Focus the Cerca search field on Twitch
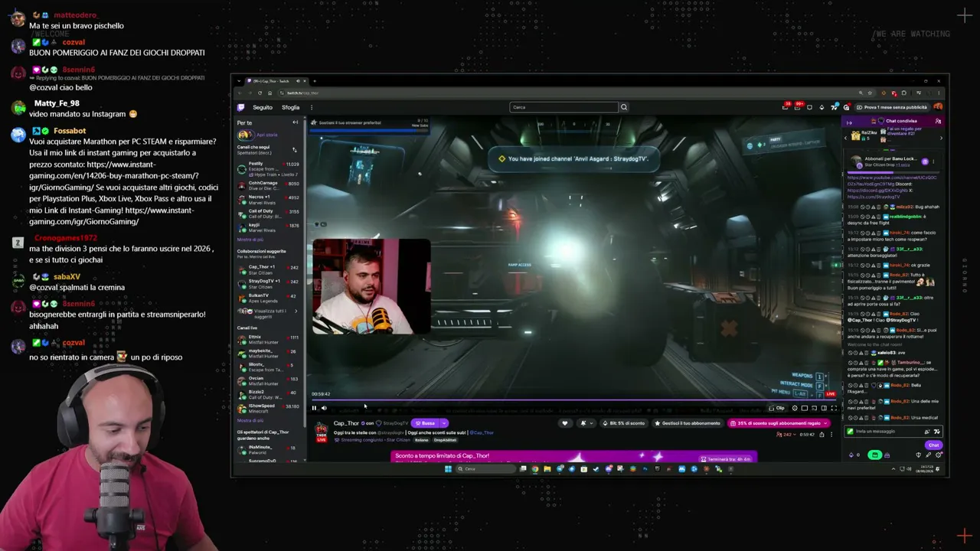 563,107
